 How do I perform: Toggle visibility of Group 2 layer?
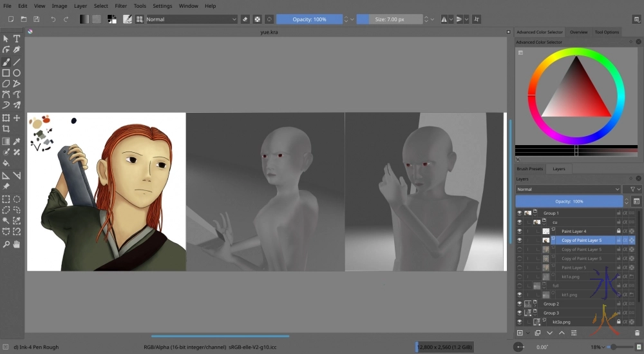point(519,303)
